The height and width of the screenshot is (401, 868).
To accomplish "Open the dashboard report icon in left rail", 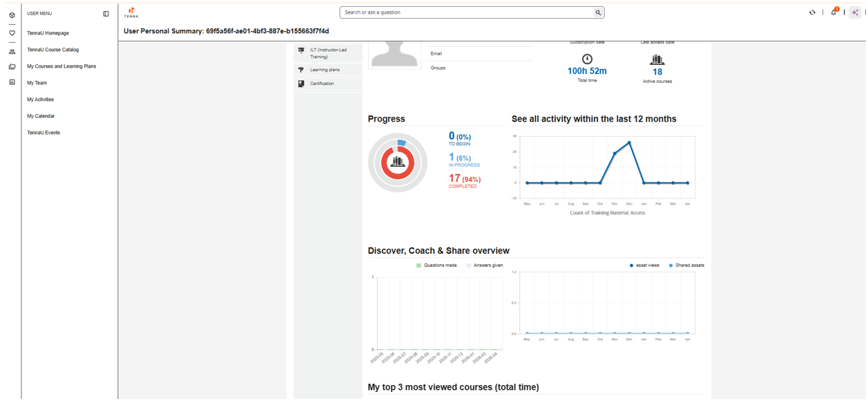I will click(12, 82).
